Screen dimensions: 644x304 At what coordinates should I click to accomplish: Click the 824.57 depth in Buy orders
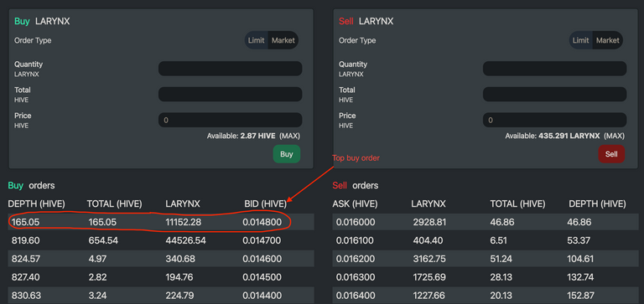[25, 259]
